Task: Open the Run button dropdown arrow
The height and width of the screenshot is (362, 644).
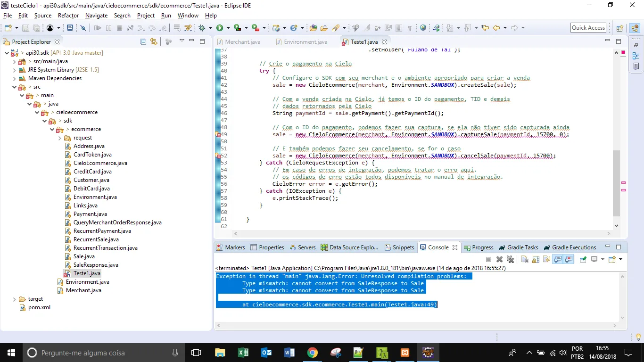Action: click(x=228, y=28)
